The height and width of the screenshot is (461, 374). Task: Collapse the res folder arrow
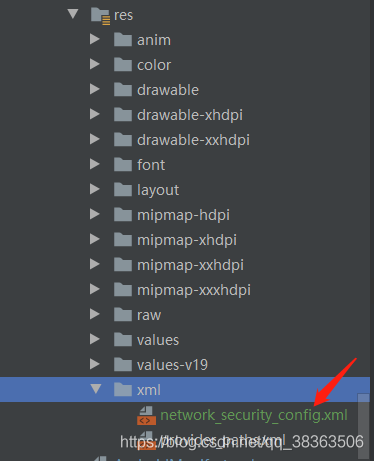[x=73, y=14]
